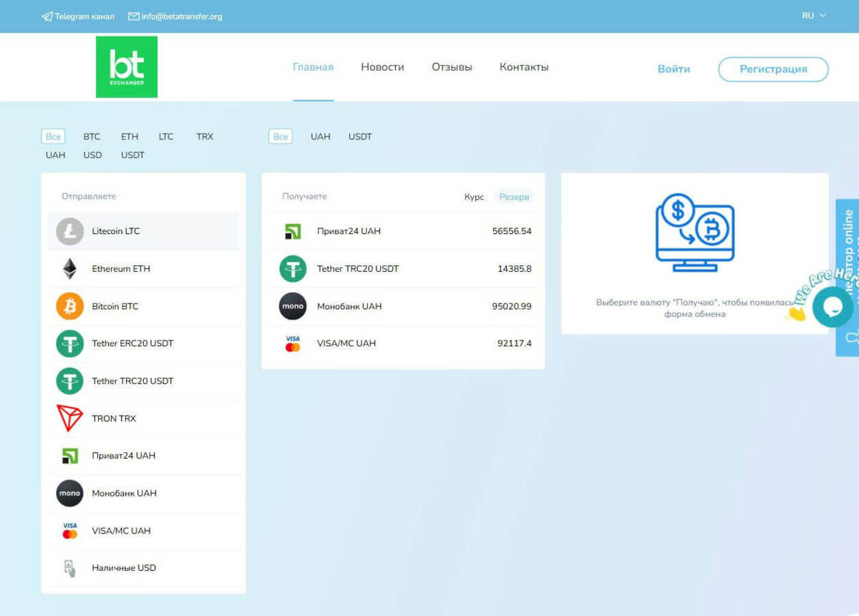The image size is (859, 616).
Task: Click the TRON red triangle icon
Action: [x=70, y=419]
